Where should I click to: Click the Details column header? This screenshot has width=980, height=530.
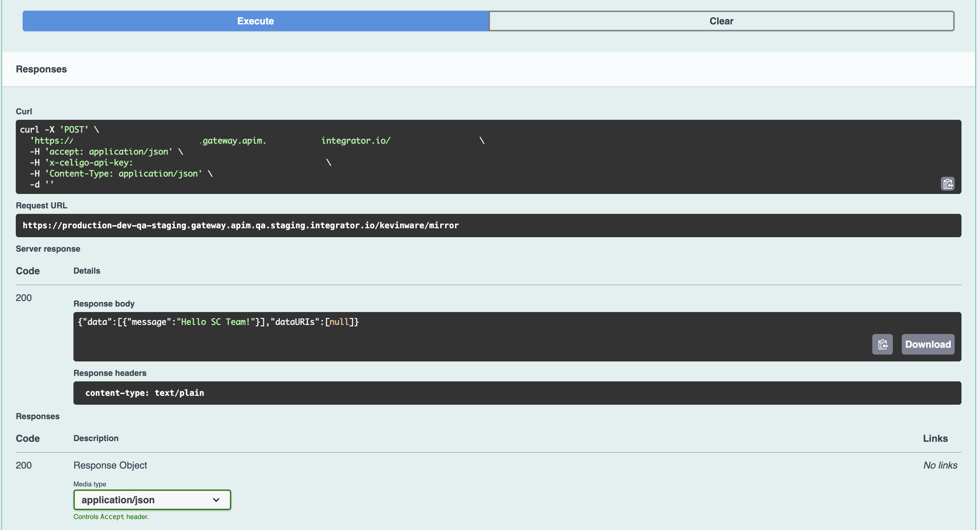(x=86, y=270)
